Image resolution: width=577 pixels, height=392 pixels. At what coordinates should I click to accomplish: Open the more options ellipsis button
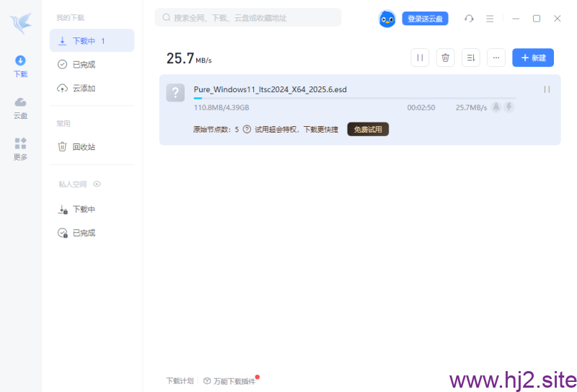[496, 58]
